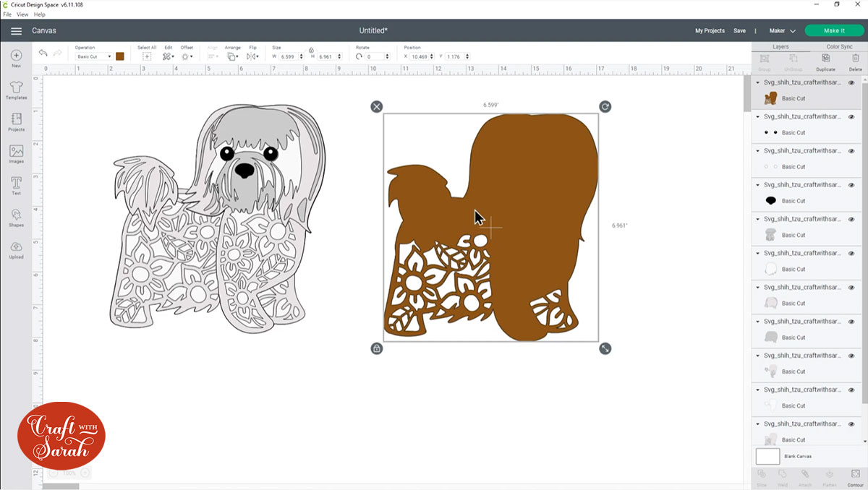
Task: Open the Templates panel in left sidebar
Action: 16,90
